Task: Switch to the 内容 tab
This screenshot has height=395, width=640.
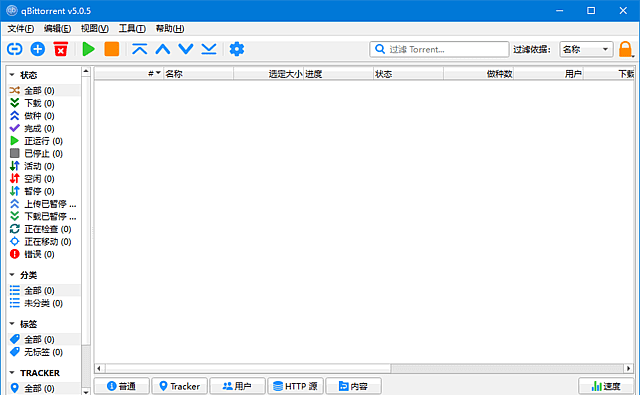Action: (353, 386)
